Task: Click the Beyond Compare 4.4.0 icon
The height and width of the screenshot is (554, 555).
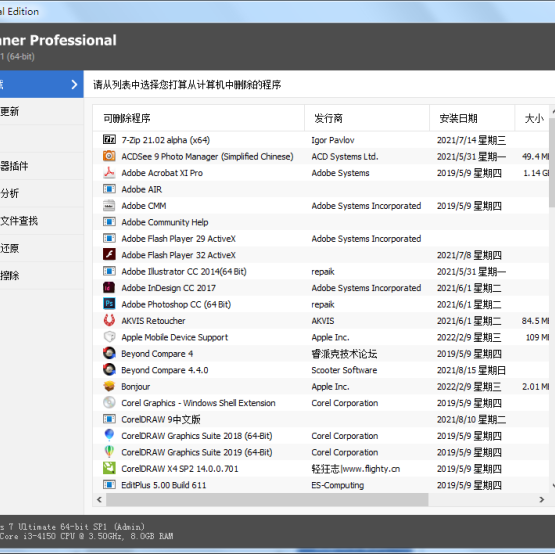Action: pos(109,370)
